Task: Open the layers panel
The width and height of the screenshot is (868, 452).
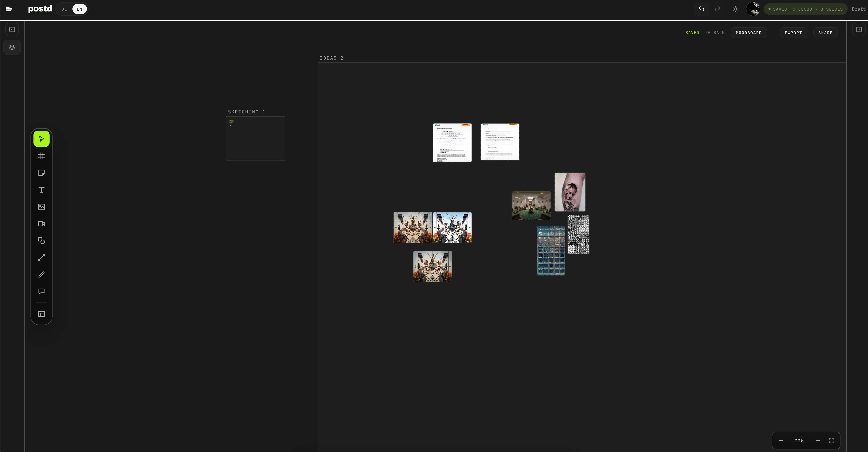Action: tap(12, 47)
